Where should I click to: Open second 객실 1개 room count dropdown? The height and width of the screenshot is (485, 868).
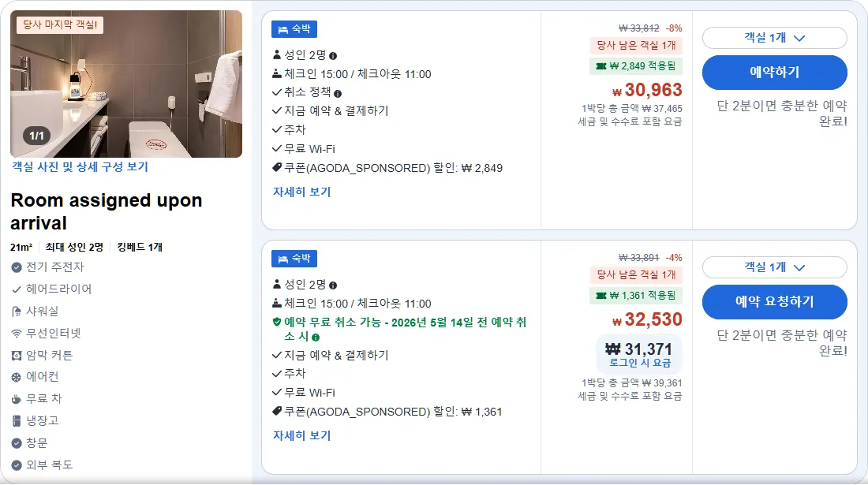[774, 267]
